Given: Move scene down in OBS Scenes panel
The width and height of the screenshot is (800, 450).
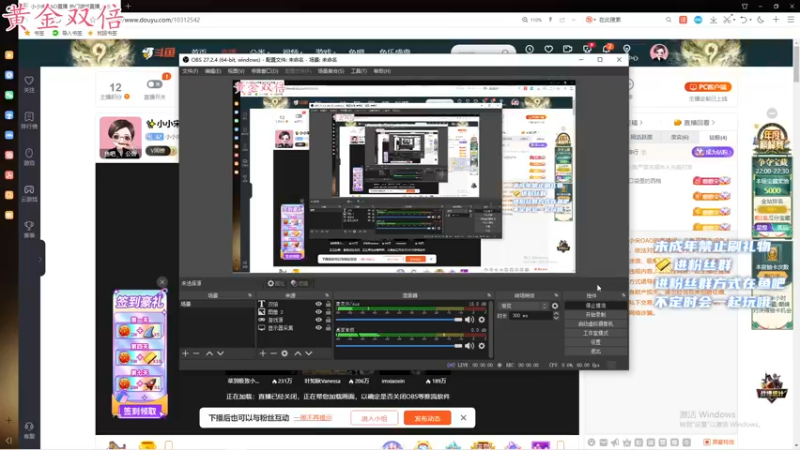Looking at the screenshot, I should (220, 353).
